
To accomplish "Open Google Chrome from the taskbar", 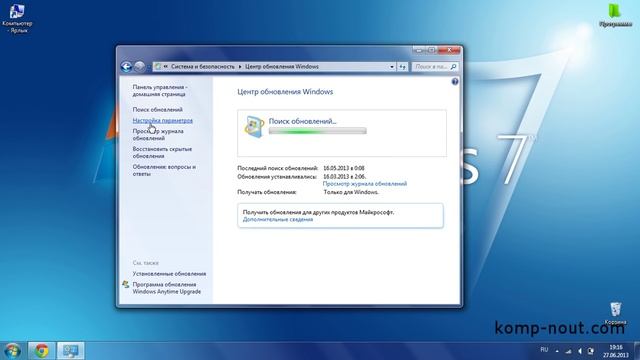I will pyautogui.click(x=41, y=351).
